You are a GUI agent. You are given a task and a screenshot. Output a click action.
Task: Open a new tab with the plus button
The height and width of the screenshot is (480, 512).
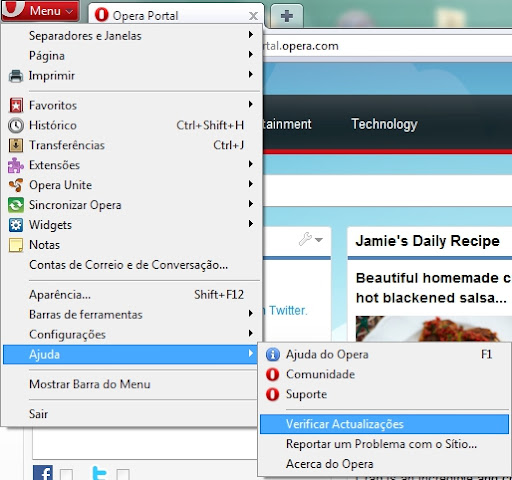tap(287, 16)
